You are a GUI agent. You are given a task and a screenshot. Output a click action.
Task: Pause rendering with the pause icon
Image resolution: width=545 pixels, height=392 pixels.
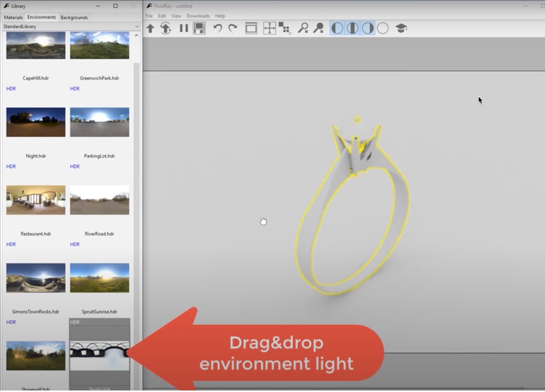[x=183, y=29]
